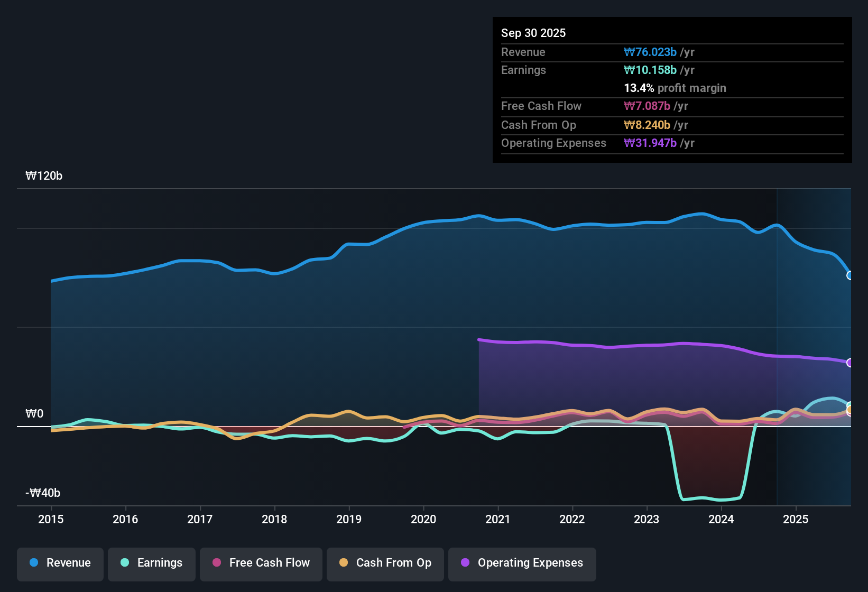Select the 2020 label on the time axis
The image size is (868, 592).
[423, 520]
